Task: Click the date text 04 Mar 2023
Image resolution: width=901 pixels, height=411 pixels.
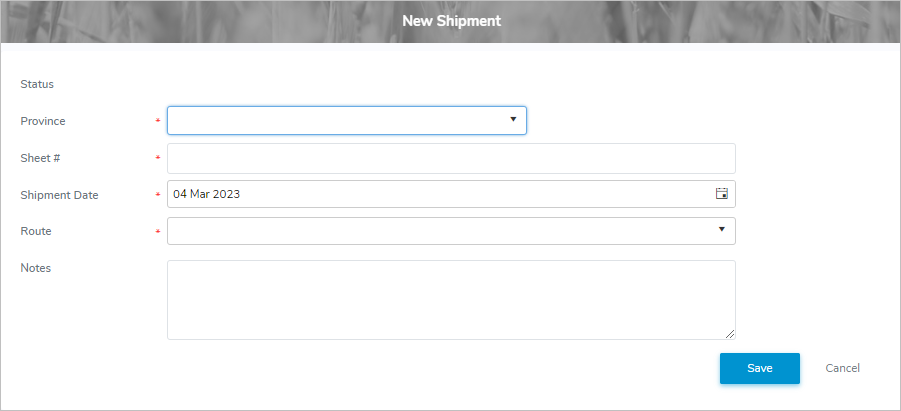Action: (x=207, y=194)
